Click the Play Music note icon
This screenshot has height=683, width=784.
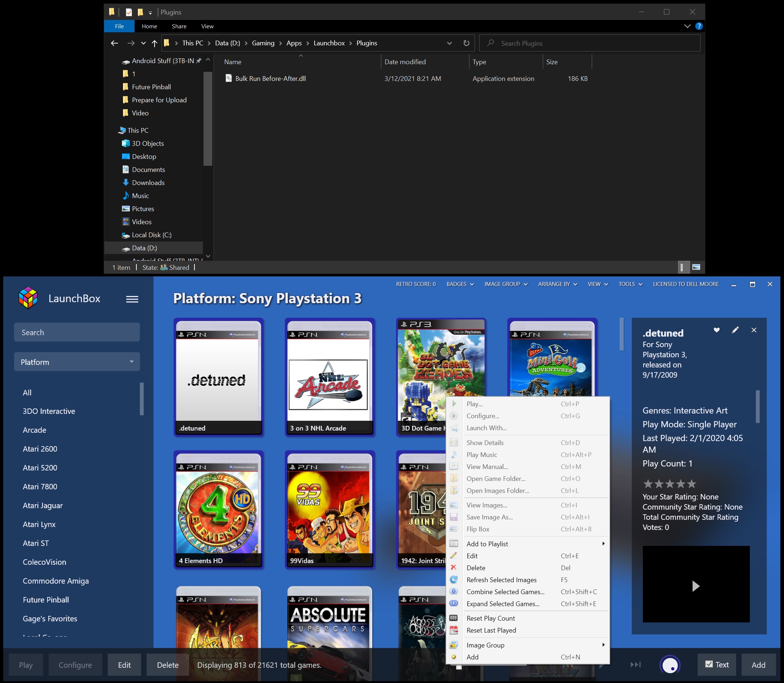coord(453,454)
